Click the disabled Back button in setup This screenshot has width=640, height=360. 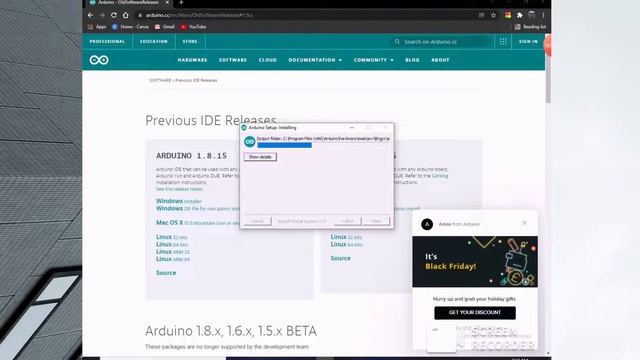347,221
